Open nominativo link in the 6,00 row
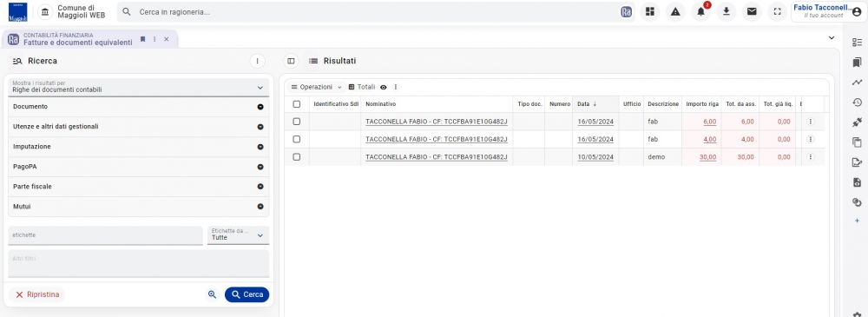Viewport: 868px width, 317px height. pyautogui.click(x=437, y=122)
